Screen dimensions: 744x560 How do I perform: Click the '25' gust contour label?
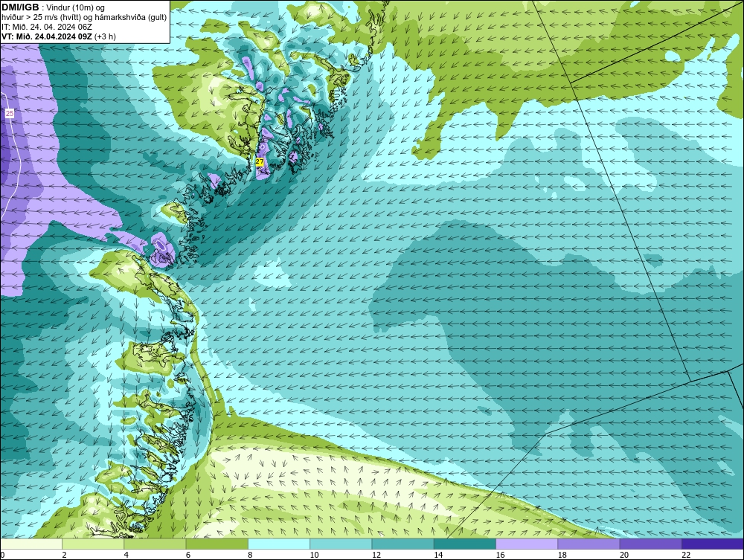(x=10, y=113)
